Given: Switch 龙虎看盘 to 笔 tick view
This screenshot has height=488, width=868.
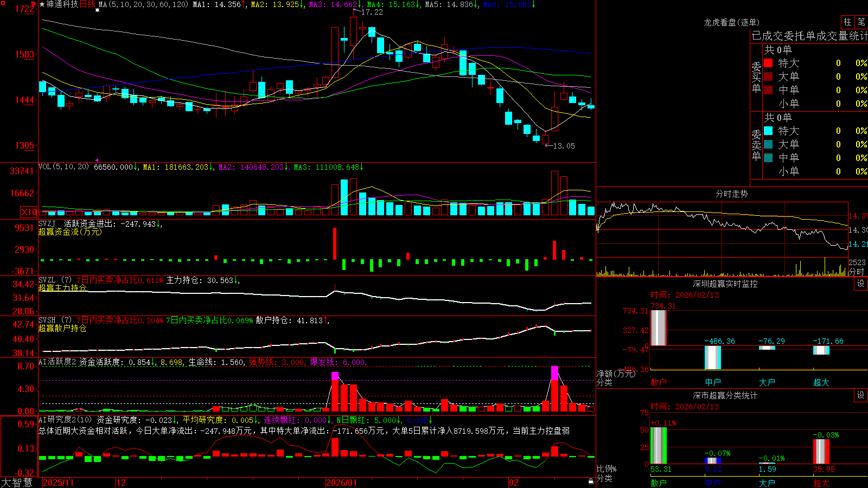Looking at the screenshot, I should tap(861, 22).
